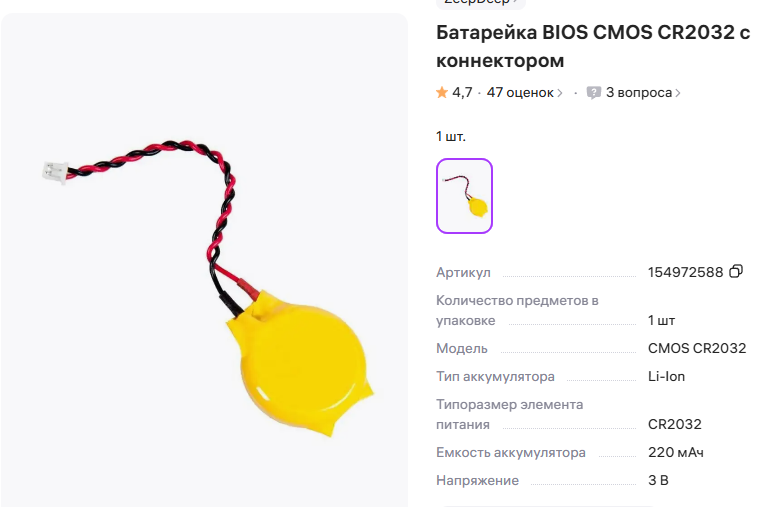Viewport: 783px width, 507px height.
Task: Click the chevron after 47 оценок
Action: [x=560, y=93]
